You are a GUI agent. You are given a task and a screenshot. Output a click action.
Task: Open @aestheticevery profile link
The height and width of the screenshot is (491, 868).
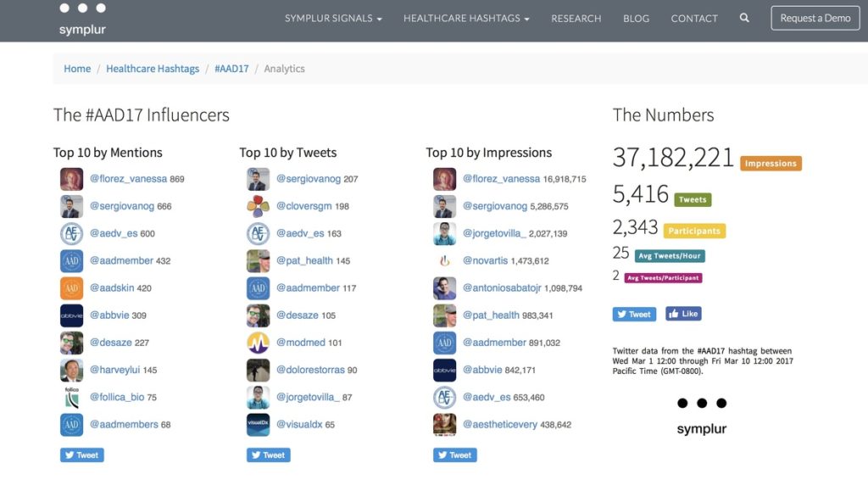click(x=500, y=425)
